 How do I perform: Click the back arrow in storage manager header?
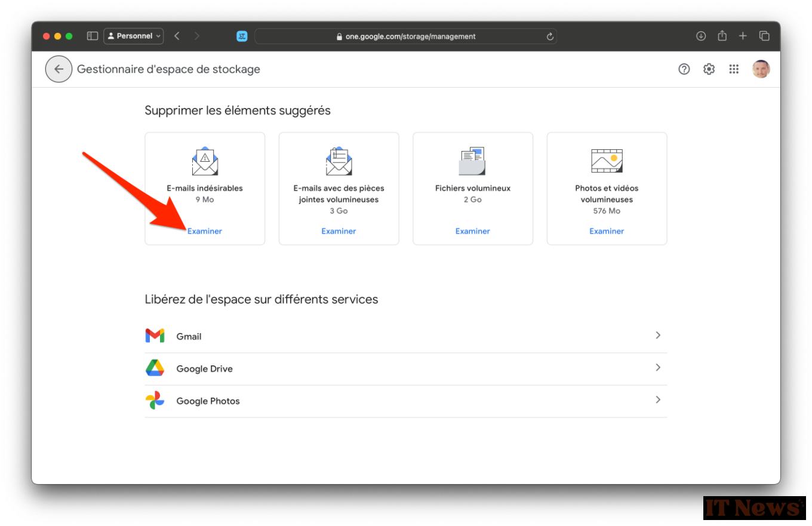(x=59, y=69)
